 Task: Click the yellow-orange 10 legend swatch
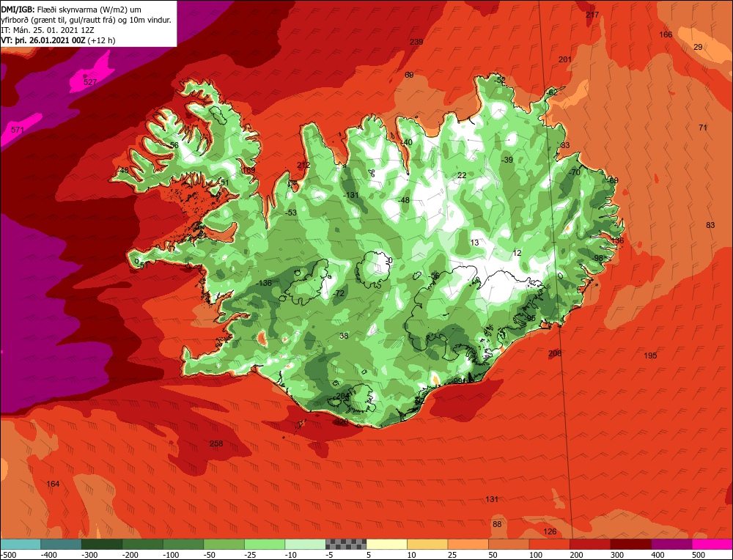point(427,544)
